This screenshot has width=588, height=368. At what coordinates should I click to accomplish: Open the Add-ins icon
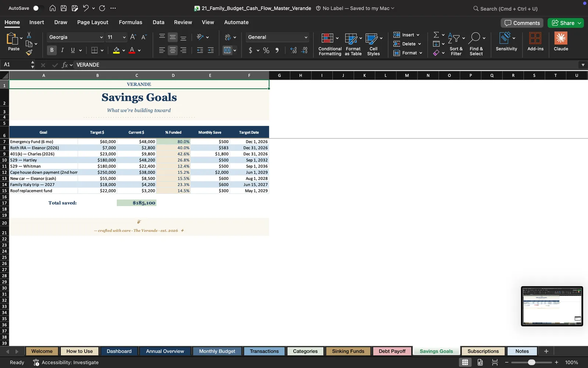pos(535,38)
